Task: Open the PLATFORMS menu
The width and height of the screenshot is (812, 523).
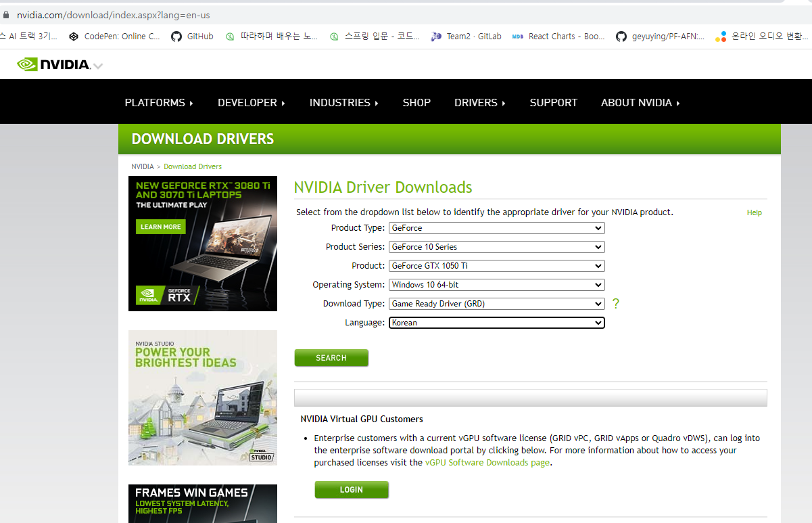Action: click(159, 103)
